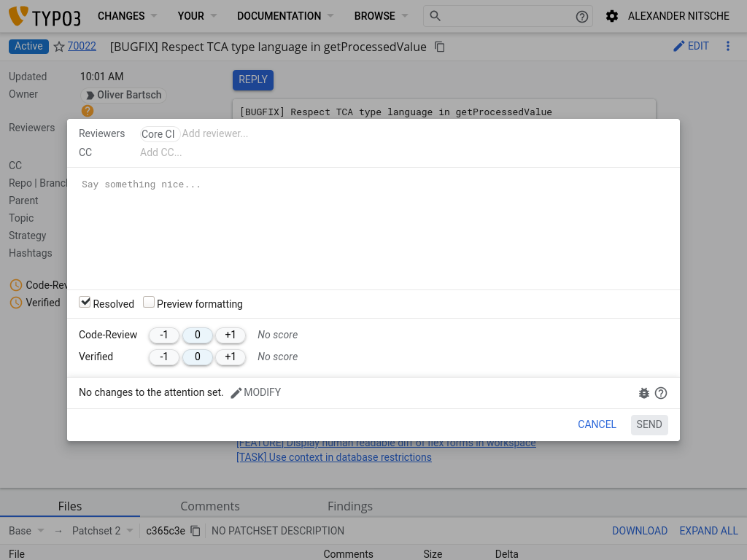Select +1 for Code-Review
The height and width of the screenshot is (560, 747).
(231, 335)
